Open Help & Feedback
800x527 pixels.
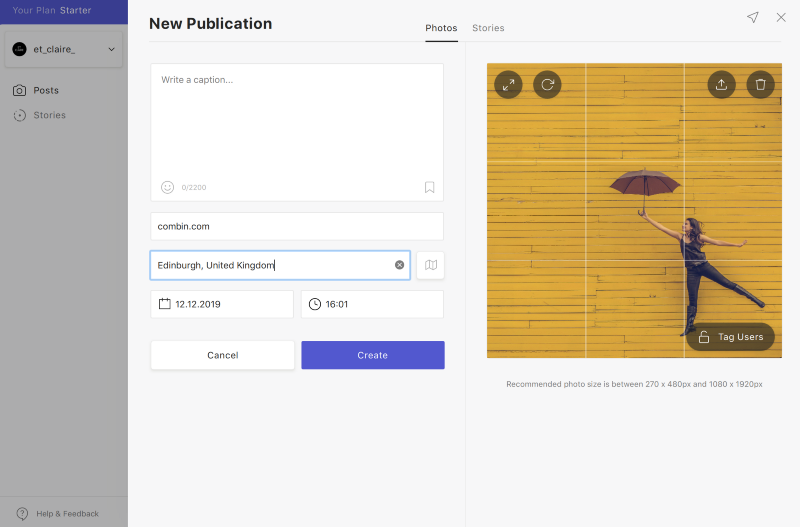click(x=58, y=513)
